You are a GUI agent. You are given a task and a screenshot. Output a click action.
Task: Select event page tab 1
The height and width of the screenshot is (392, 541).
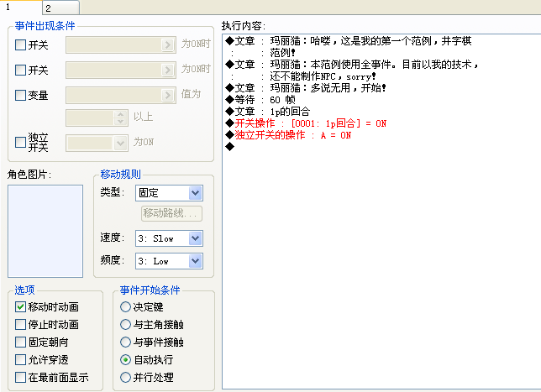click(21, 7)
